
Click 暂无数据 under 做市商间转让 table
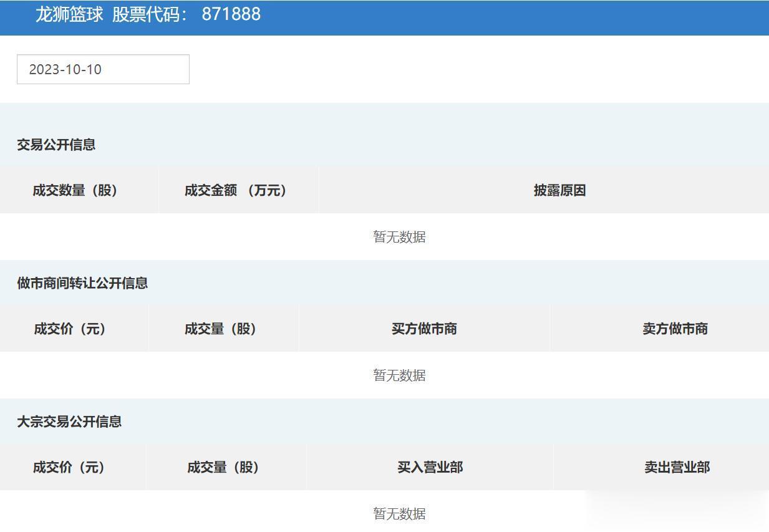point(399,375)
